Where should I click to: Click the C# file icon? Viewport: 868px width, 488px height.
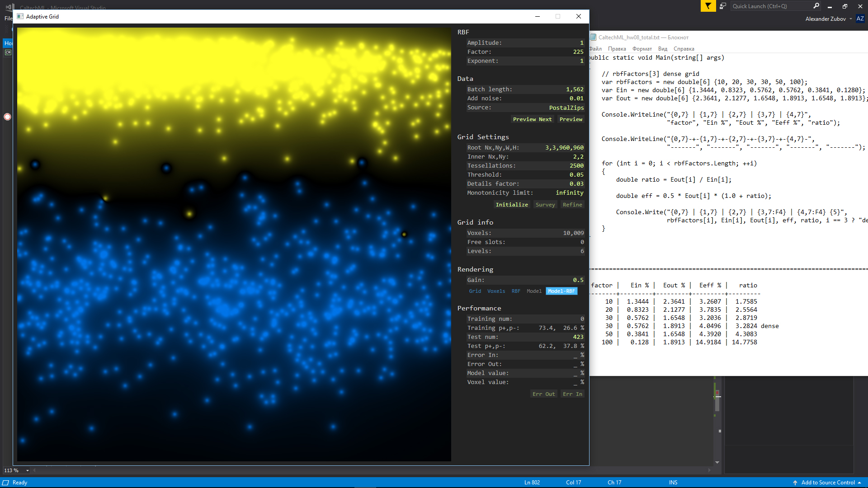click(8, 52)
